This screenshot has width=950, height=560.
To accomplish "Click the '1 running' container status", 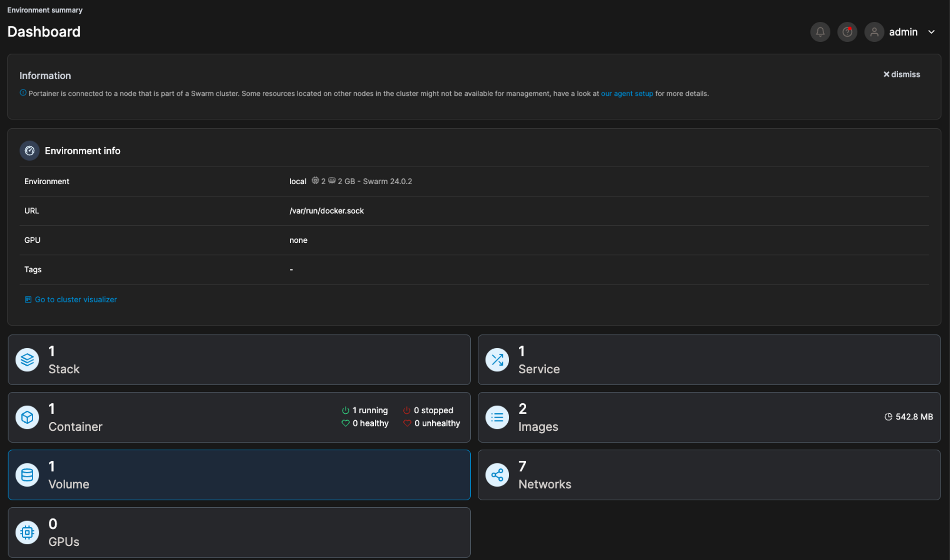I will (370, 410).
